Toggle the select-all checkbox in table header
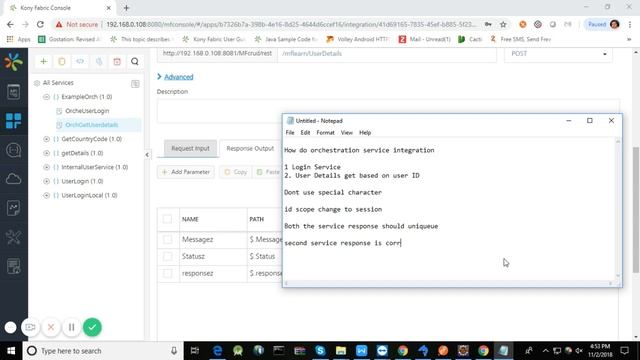This screenshot has height=360, width=640. [x=167, y=219]
